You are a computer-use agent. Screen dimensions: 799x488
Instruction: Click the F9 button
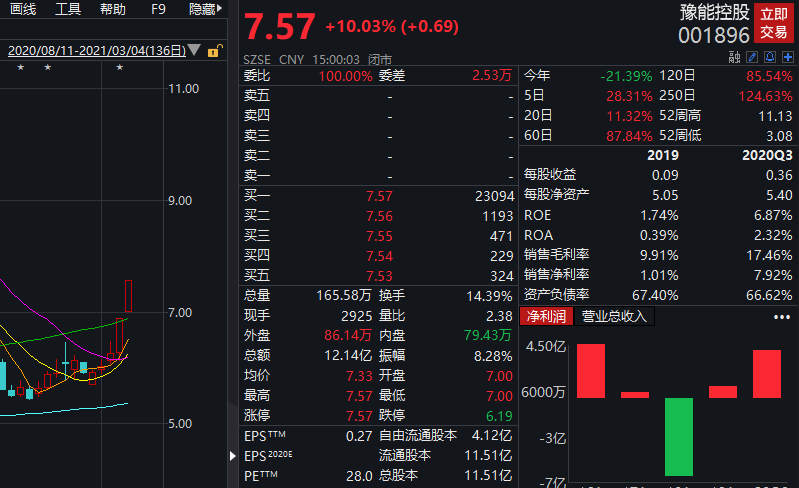tap(158, 9)
